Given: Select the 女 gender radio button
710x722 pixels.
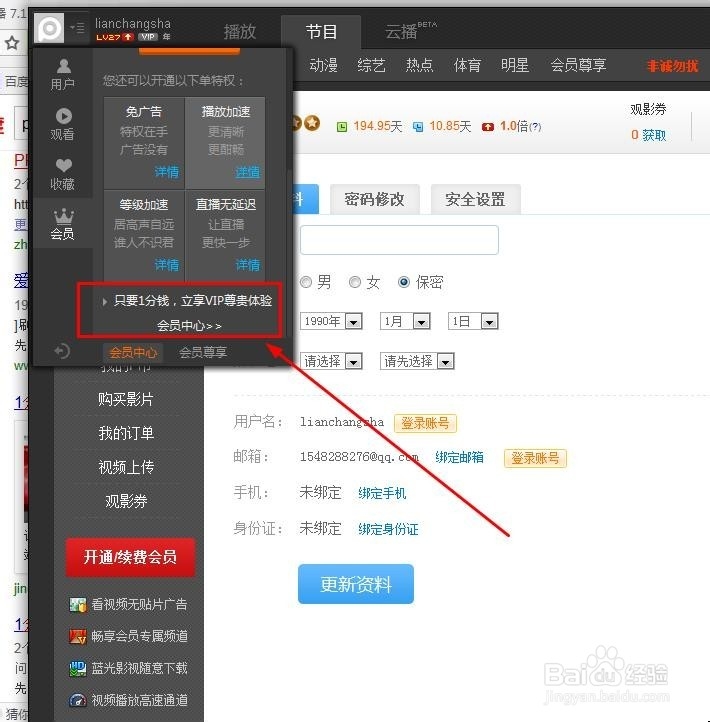Looking at the screenshot, I should pos(355,282).
